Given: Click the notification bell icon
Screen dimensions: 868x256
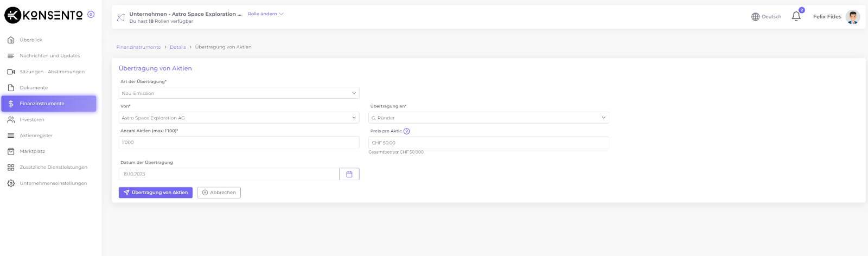Looking at the screenshot, I should (x=796, y=16).
